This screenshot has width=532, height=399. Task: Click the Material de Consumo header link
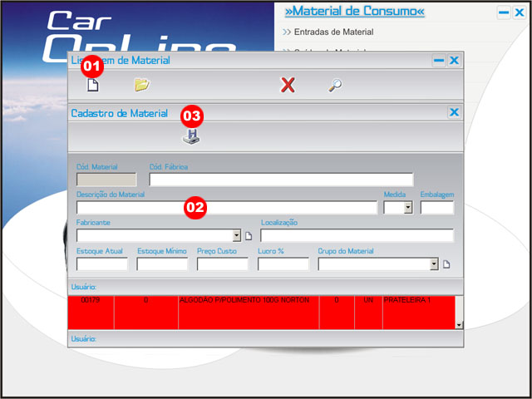pyautogui.click(x=354, y=12)
